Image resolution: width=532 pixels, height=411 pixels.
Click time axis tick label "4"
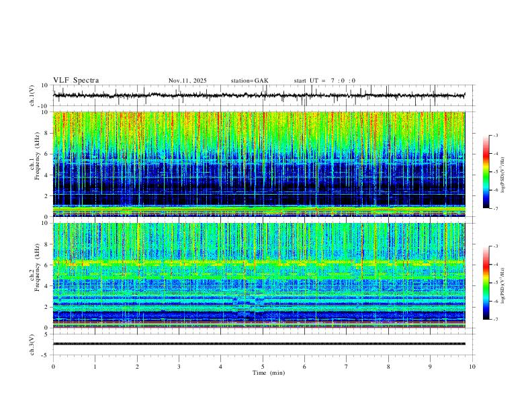pyautogui.click(x=220, y=367)
